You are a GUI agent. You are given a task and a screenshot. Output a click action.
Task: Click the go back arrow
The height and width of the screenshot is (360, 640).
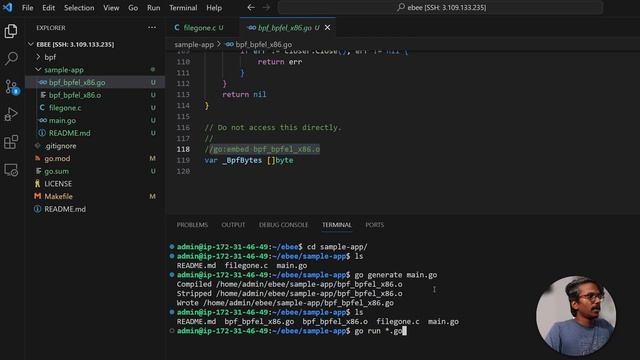[x=251, y=7]
